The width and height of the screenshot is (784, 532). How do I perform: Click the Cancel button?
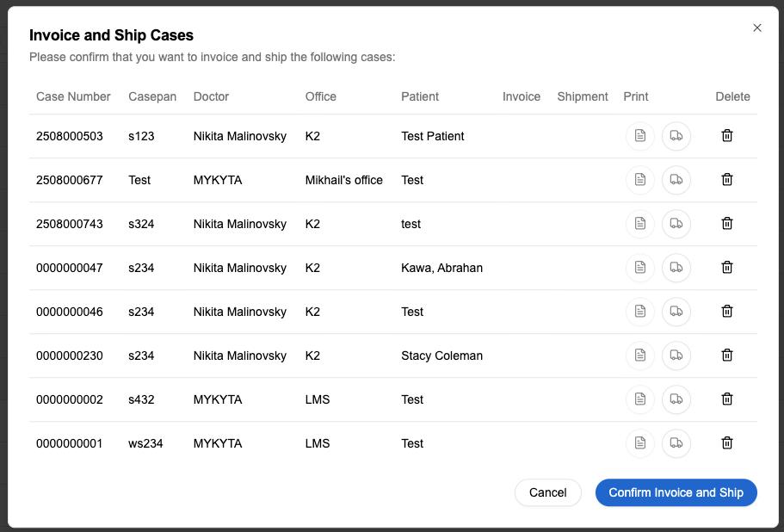547,492
